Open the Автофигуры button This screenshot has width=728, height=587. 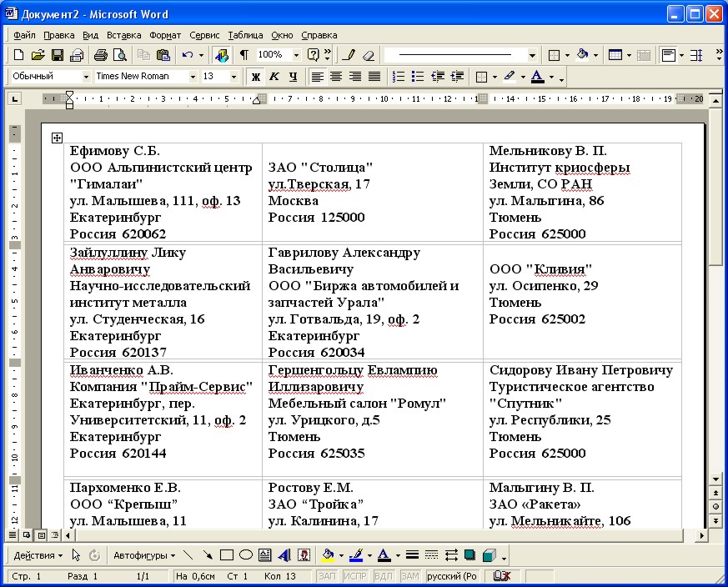[144, 555]
